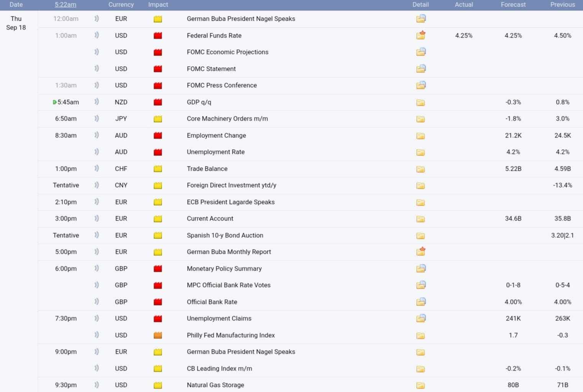Open German Buba Monthly Report detail icon
583x392 pixels.
pos(421,252)
